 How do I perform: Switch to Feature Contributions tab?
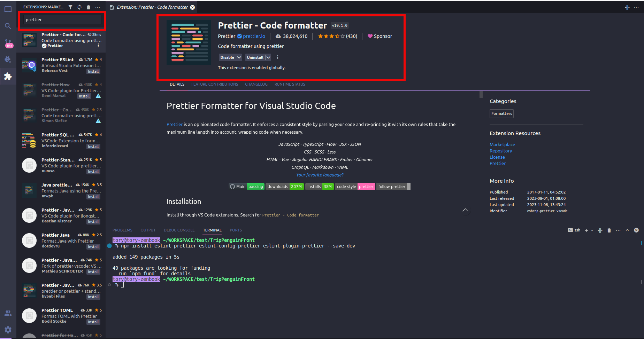215,84
